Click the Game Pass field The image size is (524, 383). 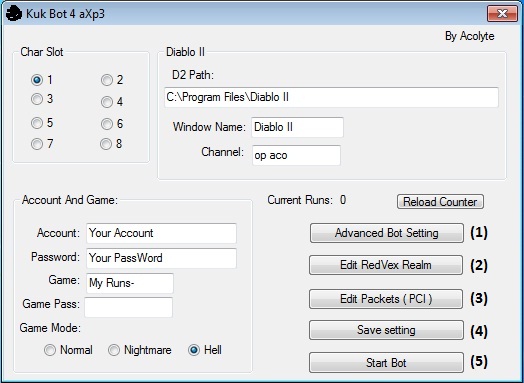coord(128,307)
